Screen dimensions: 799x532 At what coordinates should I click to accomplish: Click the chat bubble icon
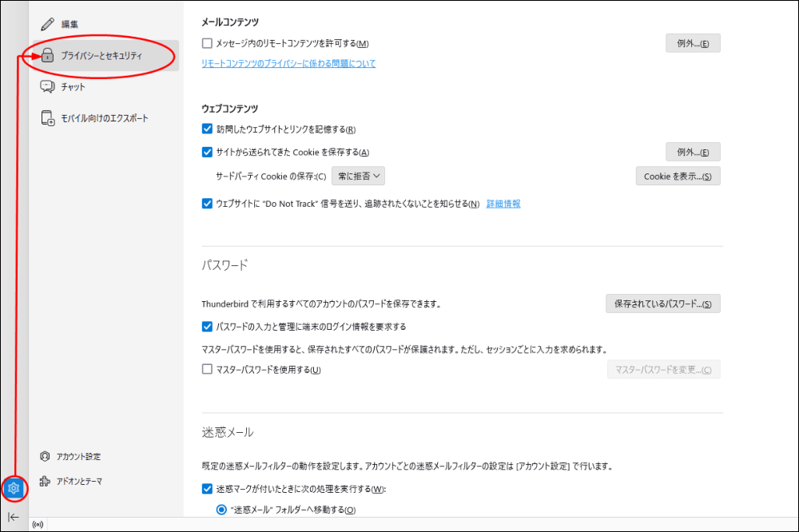point(47,86)
